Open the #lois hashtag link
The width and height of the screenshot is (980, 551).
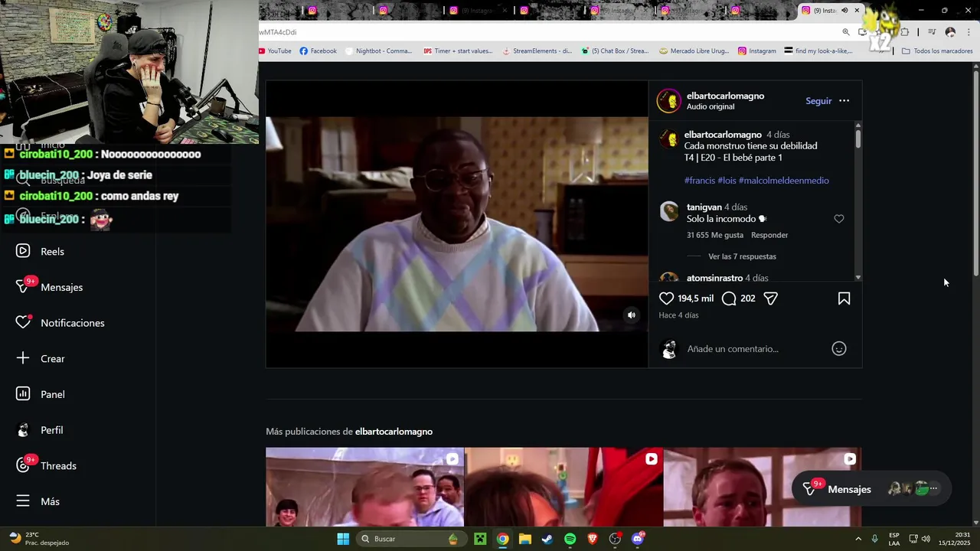727,181
